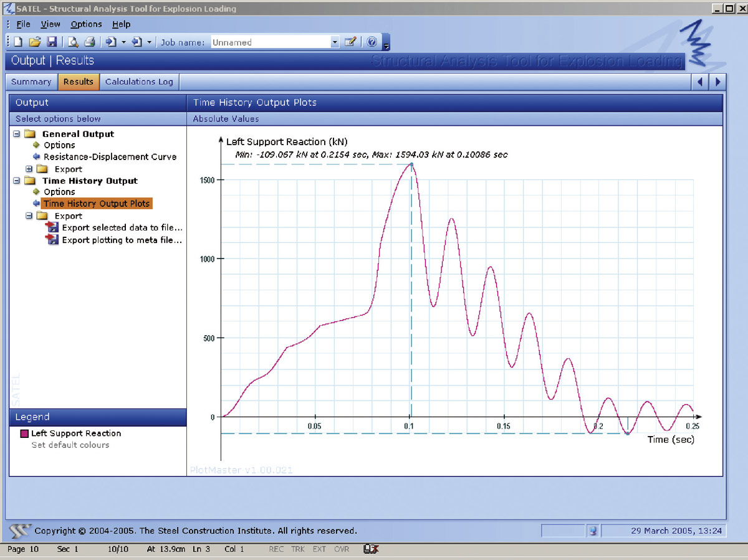Open the Options menu in the menu bar
This screenshot has height=560, width=748.
[86, 24]
